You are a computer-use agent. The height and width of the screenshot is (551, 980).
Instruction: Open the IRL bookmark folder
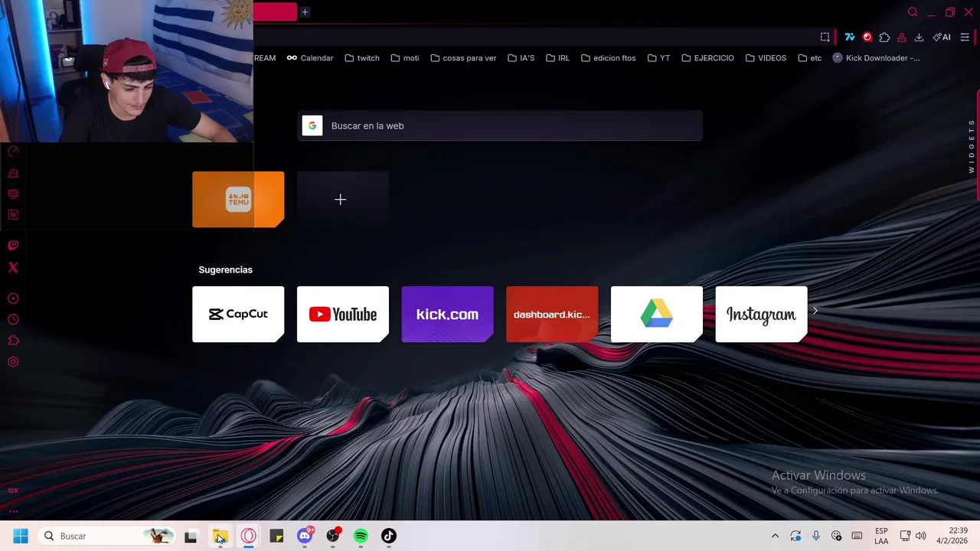557,58
